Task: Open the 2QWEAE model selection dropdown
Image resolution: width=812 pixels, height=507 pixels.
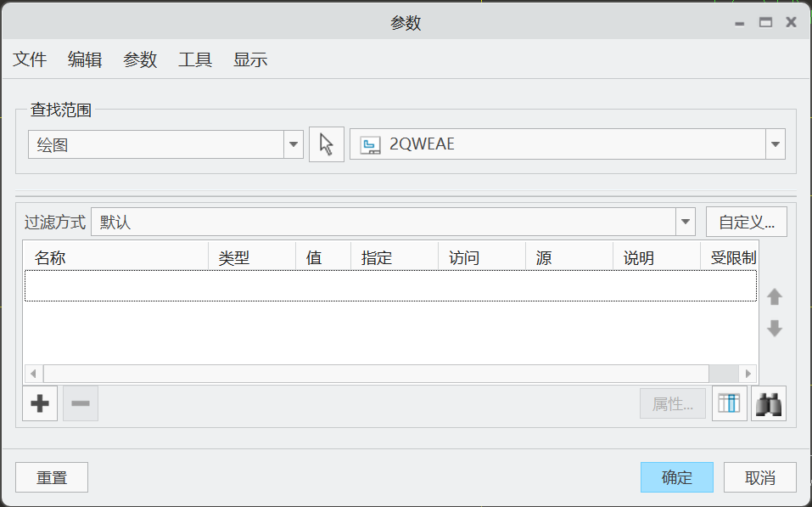Action: (775, 144)
